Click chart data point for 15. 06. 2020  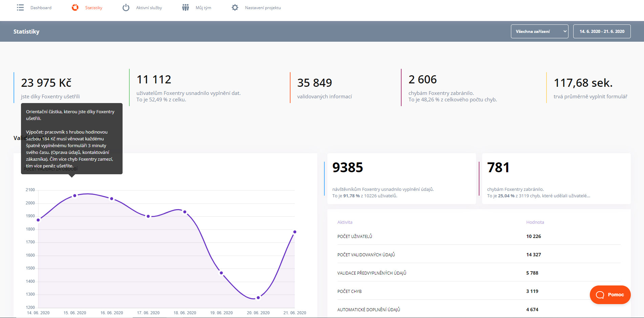pos(75,196)
